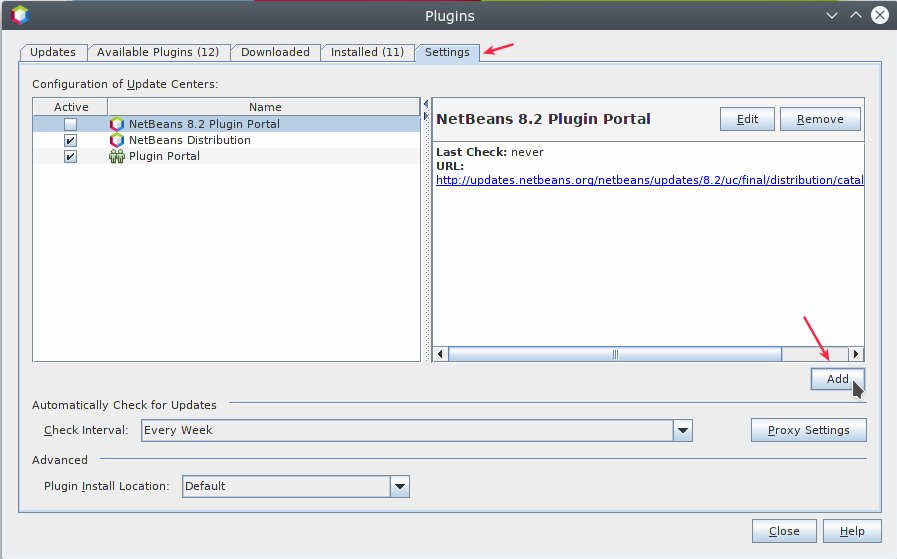Click the horizontal scrollbar thumb in details pane
897x559 pixels.
615,354
